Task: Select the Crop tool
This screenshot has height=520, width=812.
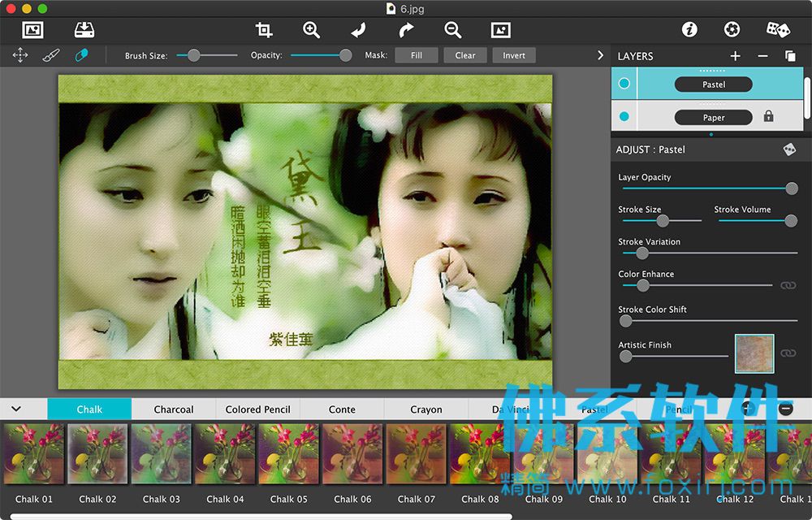Action: point(264,29)
